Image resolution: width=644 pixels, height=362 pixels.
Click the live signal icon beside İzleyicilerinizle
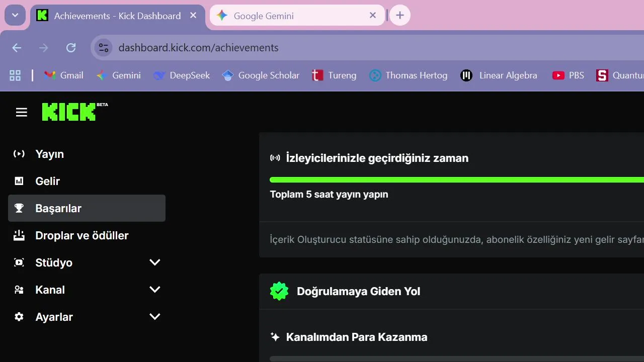[275, 158]
